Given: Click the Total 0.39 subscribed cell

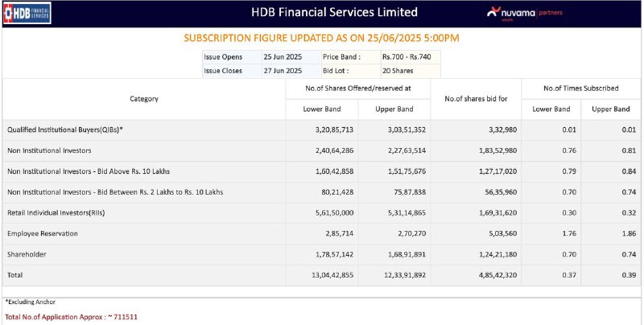Looking at the screenshot, I should [629, 275].
